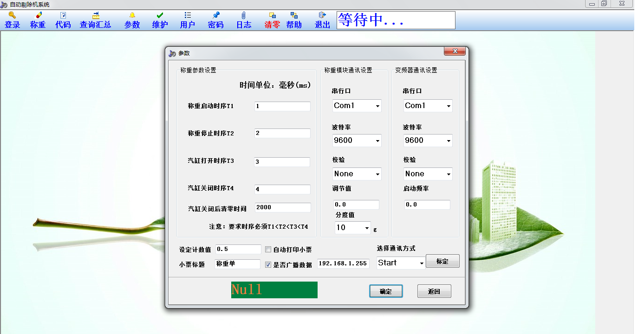
Task: Click the 代码 code toolbar icon
Action: pyautogui.click(x=63, y=15)
